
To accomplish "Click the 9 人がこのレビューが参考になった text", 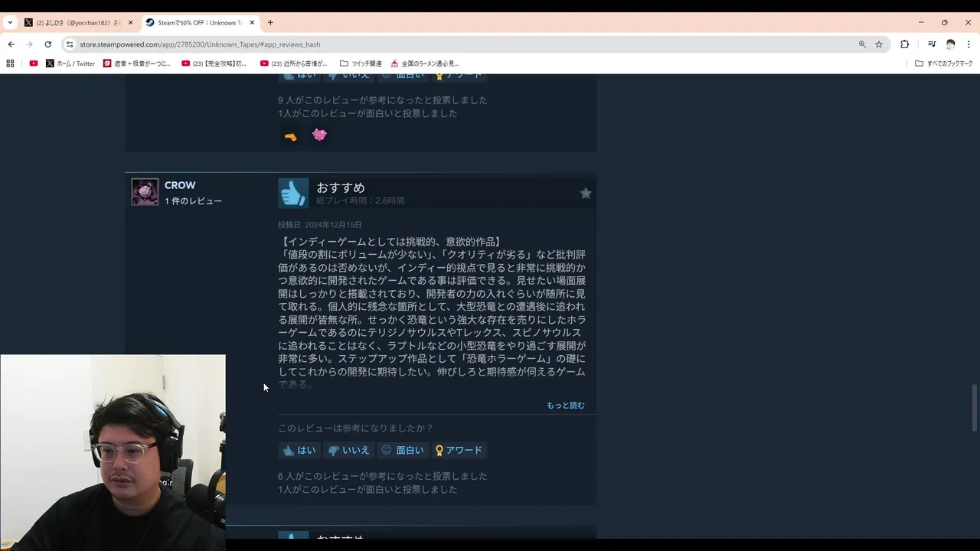I will [382, 100].
